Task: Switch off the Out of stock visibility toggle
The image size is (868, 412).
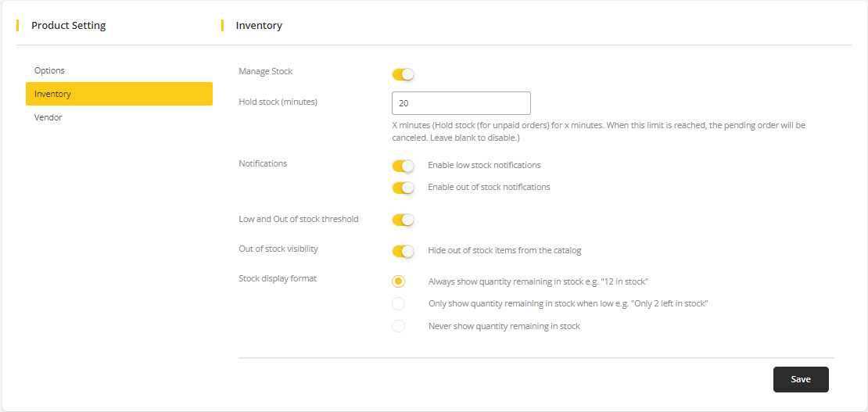Action: pos(403,251)
